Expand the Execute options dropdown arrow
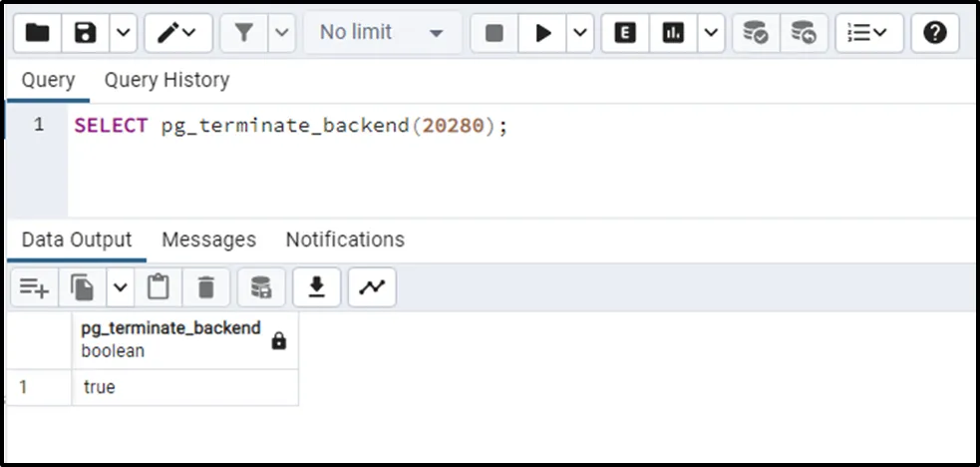Screen dimensions: 980x467 [x=580, y=33]
